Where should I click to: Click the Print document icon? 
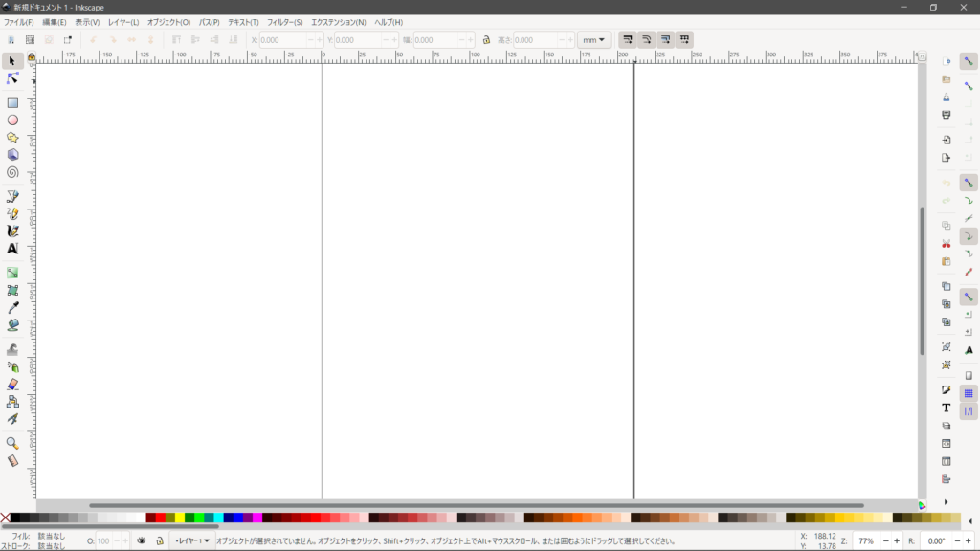pyautogui.click(x=947, y=115)
